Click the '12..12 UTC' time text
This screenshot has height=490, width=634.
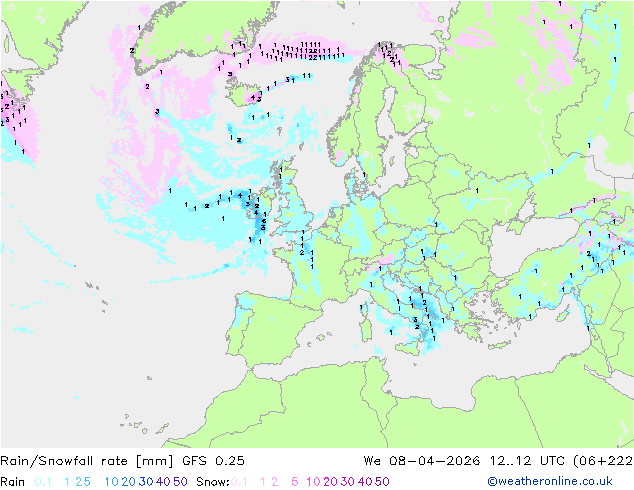click(527, 461)
